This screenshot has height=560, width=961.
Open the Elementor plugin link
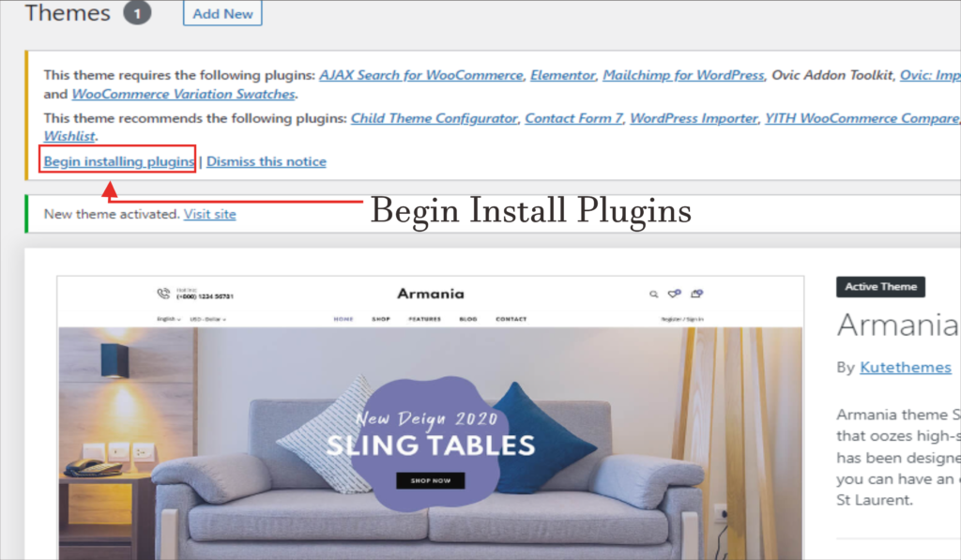563,75
